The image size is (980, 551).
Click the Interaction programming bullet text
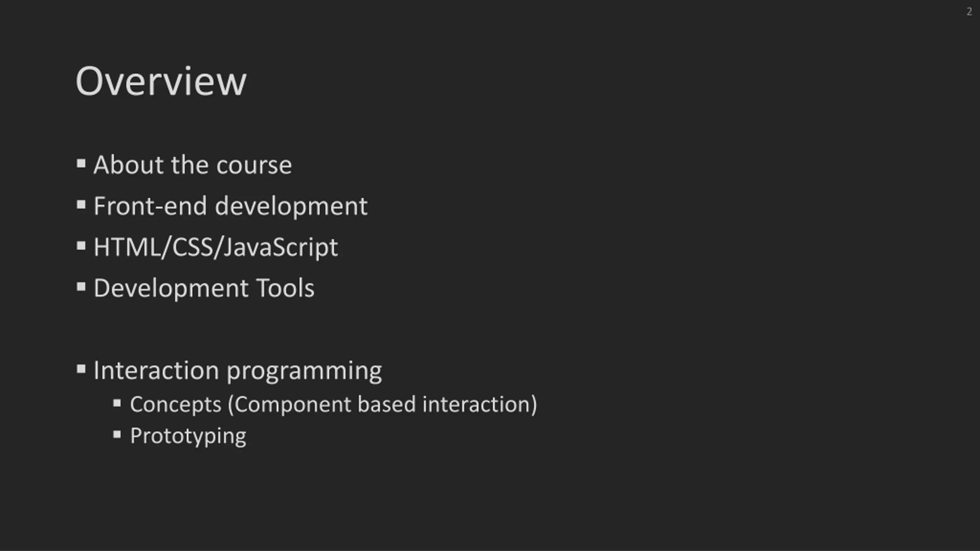click(x=237, y=371)
